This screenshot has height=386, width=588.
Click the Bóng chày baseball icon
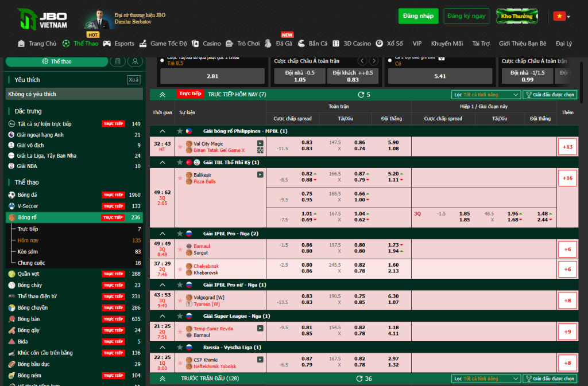11,285
